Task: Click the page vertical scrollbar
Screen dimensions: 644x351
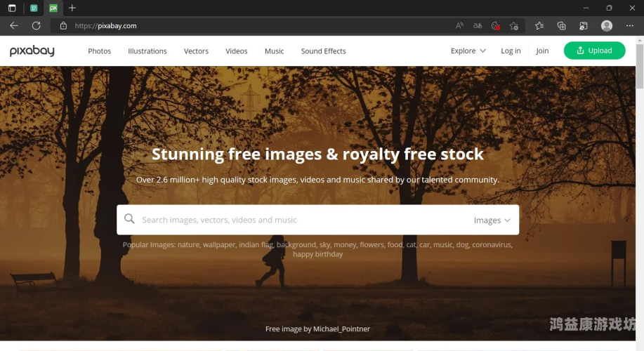Action: coord(640,66)
